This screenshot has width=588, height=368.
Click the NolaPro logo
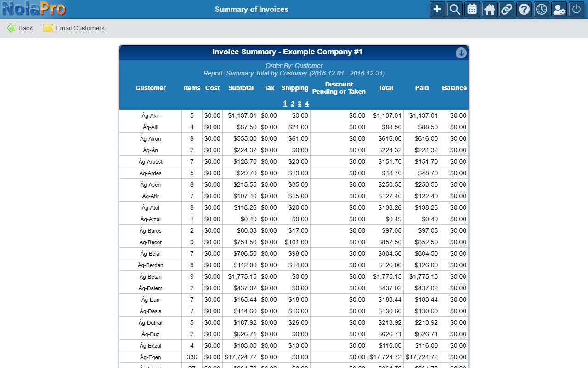point(34,9)
